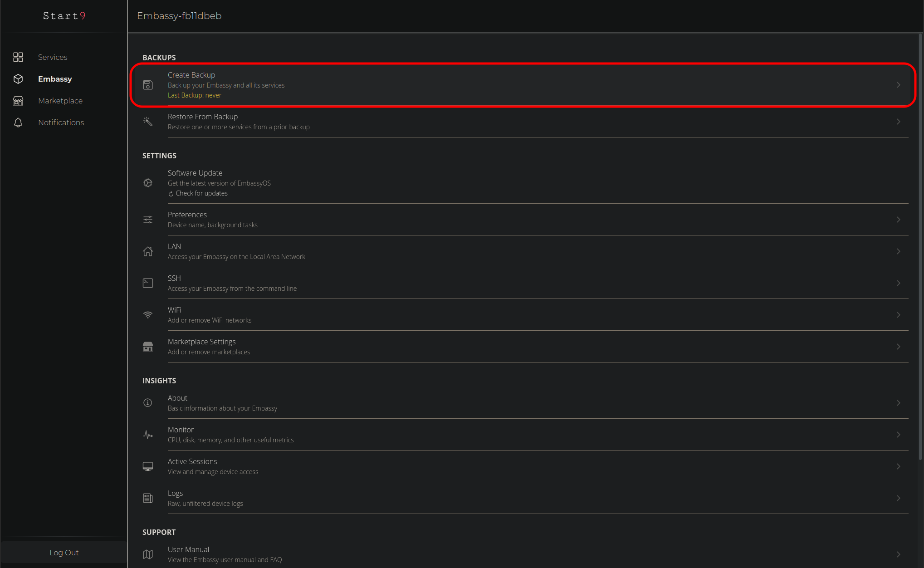Click the Software Update gear icon
Image resolution: width=924 pixels, height=568 pixels.
(x=148, y=183)
